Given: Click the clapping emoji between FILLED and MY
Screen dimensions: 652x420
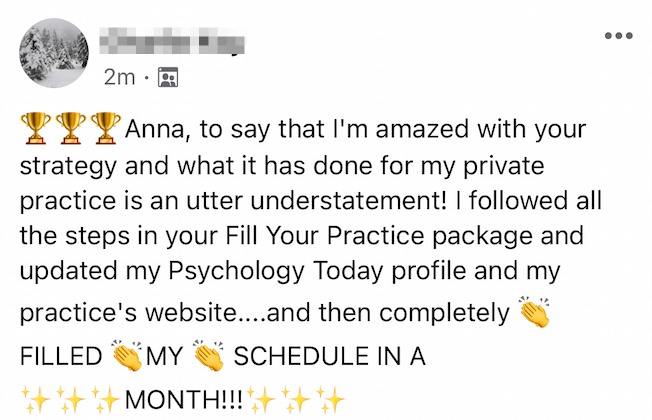Looking at the screenshot, I should pos(127,357).
